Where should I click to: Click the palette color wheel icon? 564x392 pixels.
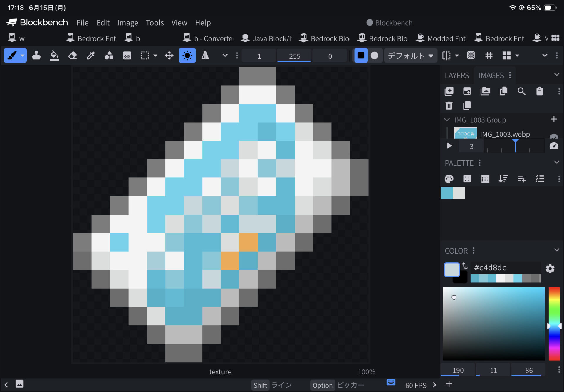pos(449,179)
